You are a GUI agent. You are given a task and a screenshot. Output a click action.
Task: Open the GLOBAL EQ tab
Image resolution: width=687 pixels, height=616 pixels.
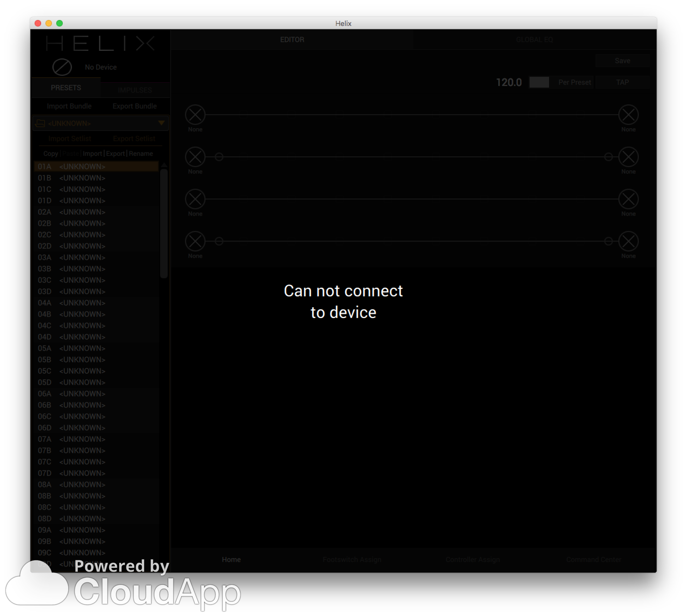pos(534,39)
